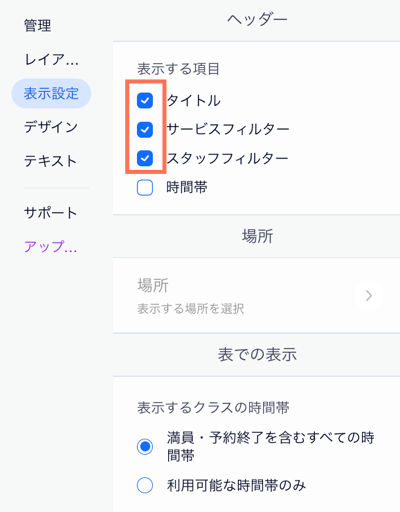Click the タイトル label text
The width and height of the screenshot is (400, 512).
tap(194, 101)
